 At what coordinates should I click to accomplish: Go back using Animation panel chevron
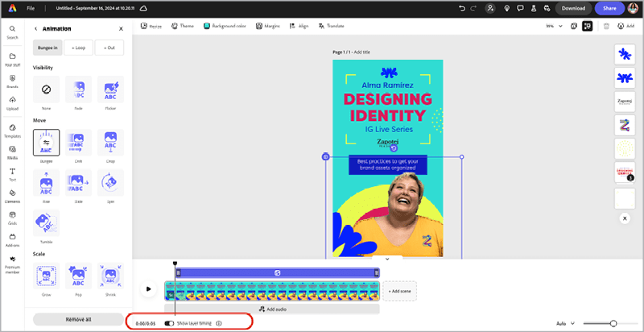(x=35, y=28)
